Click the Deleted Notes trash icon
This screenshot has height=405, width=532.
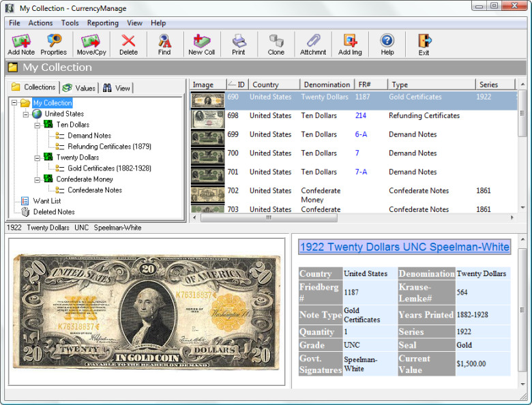point(25,211)
